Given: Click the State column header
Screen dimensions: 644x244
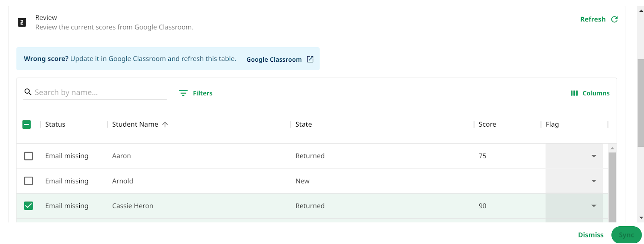Looking at the screenshot, I should tap(303, 125).
